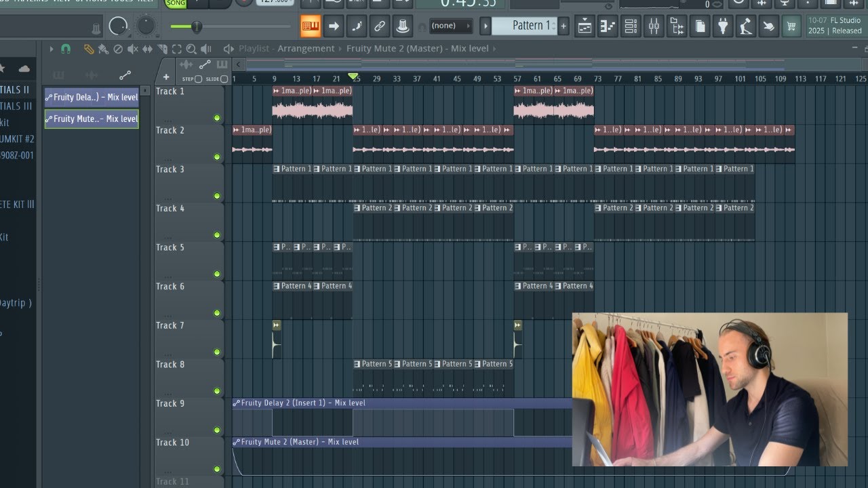This screenshot has height=488, width=868.
Task: Select the Track 7 label
Action: click(170, 325)
